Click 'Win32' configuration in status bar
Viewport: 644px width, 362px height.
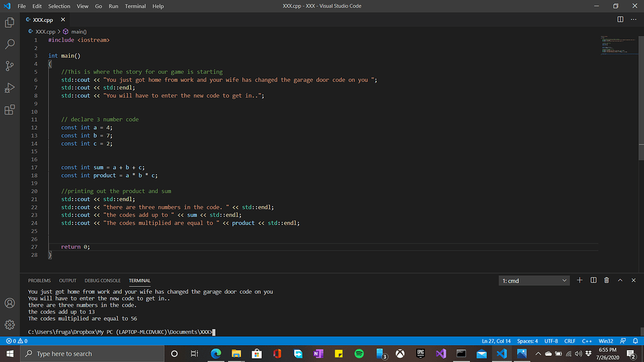pos(606,341)
